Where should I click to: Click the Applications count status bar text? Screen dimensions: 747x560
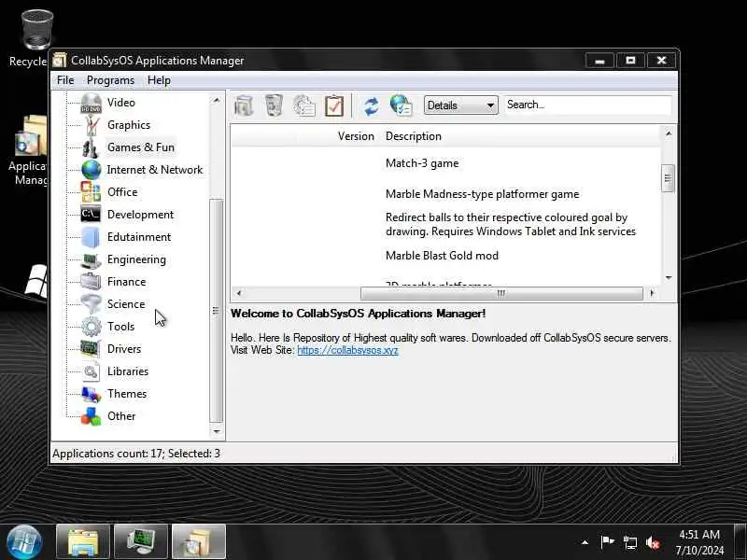click(x=136, y=454)
